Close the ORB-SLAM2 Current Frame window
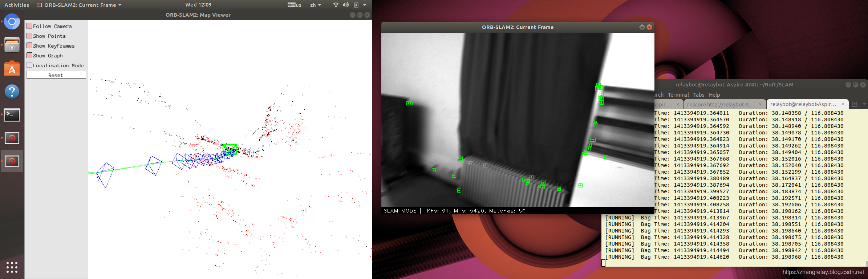The height and width of the screenshot is (279, 868). [649, 27]
